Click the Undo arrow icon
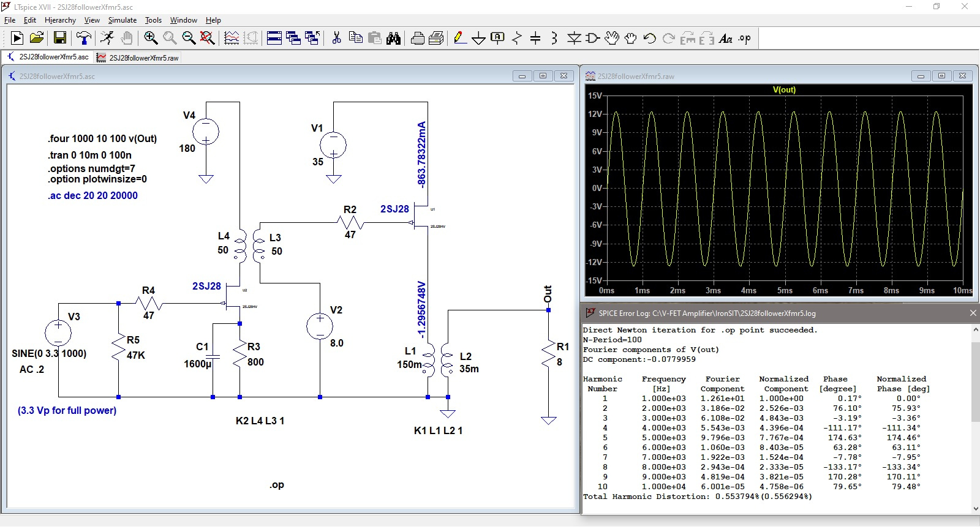Viewport: 980px width, 529px height. 650,39
